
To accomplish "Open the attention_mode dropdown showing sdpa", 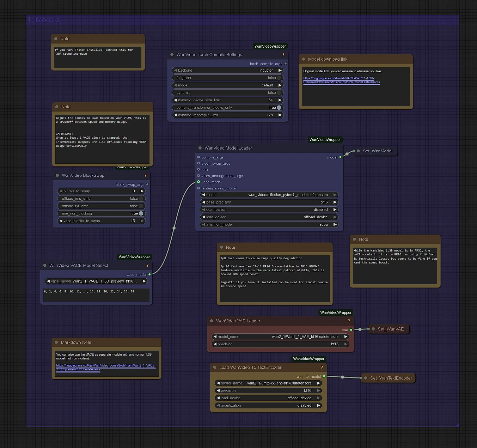I will (x=269, y=225).
